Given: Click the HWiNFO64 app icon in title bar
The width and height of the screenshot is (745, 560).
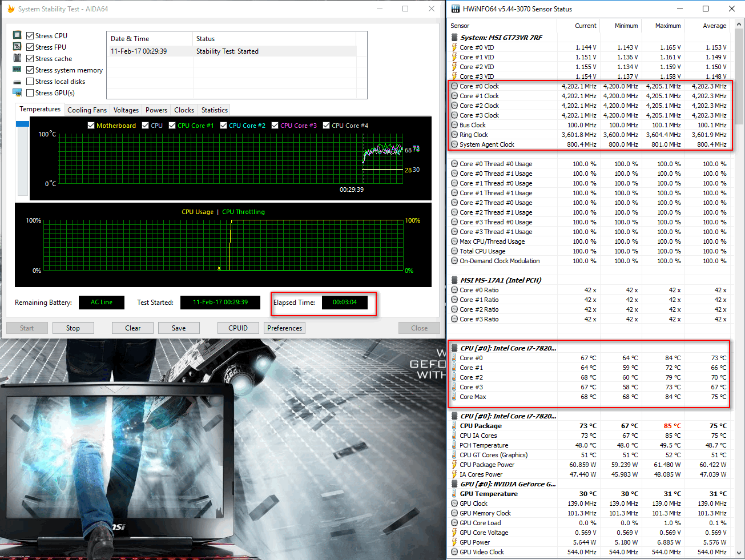Looking at the screenshot, I should point(455,9).
